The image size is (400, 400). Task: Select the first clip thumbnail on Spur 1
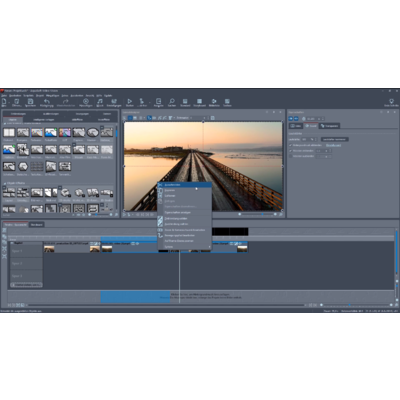tap(49, 249)
